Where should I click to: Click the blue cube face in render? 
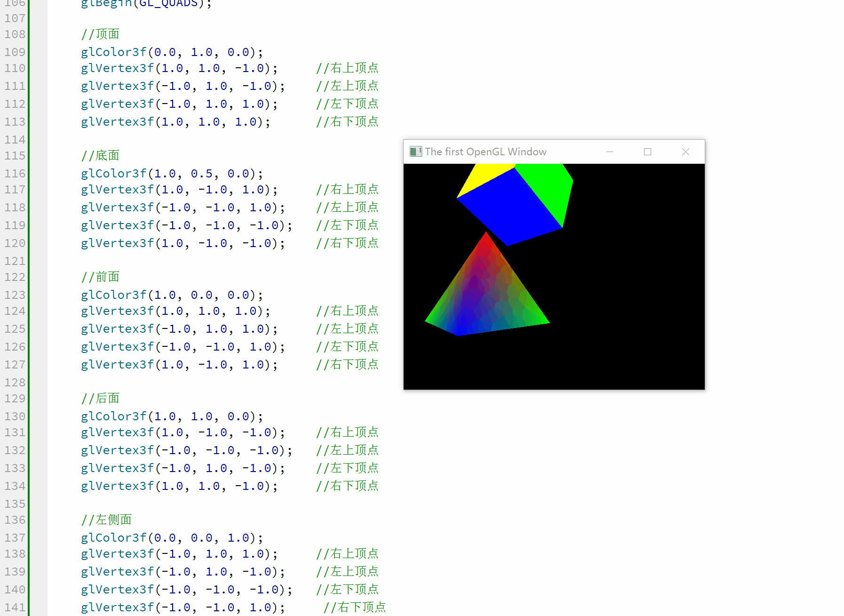(510, 207)
